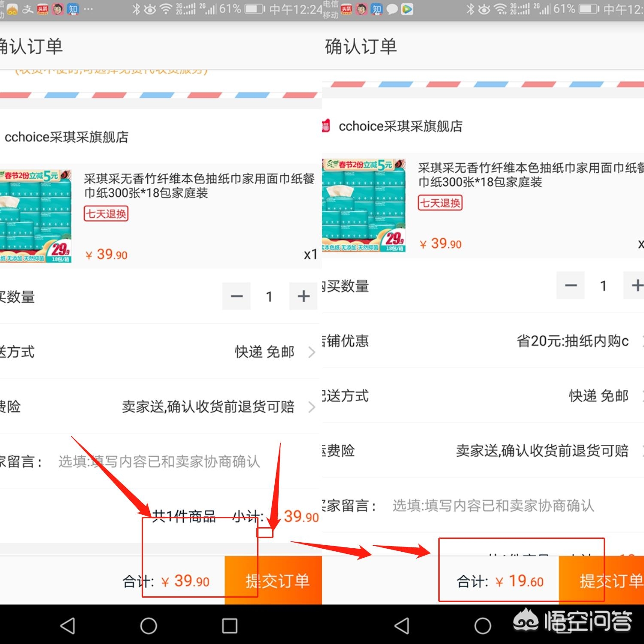Tap seller message field on ¥39.90 total screen
This screenshot has width=644, height=644.
[159, 462]
